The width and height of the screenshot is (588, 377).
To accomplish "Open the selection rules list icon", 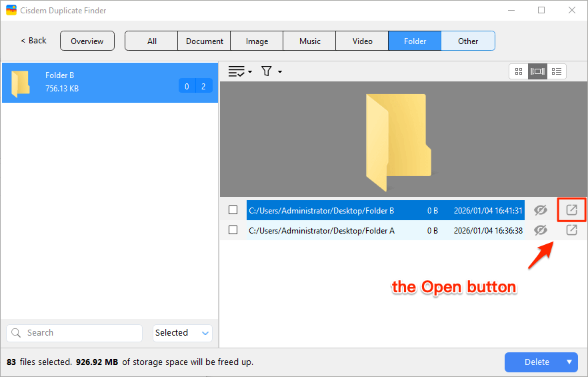I will point(236,71).
